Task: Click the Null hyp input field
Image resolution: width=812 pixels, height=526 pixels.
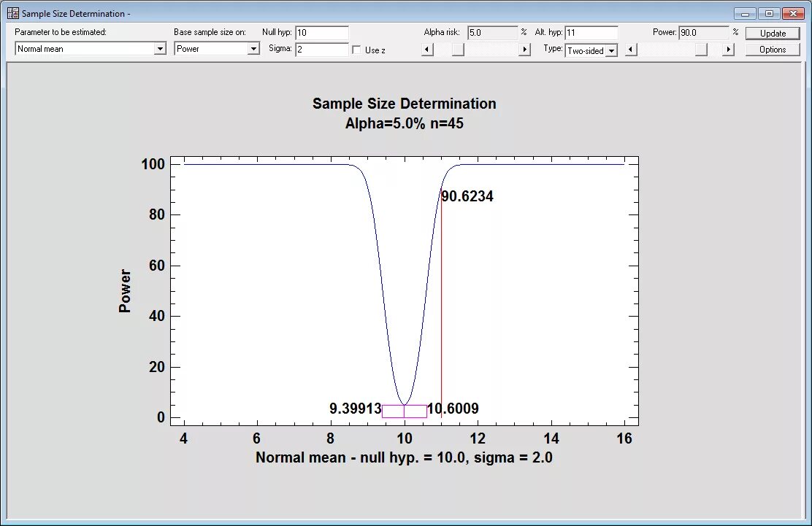Action: (321, 33)
